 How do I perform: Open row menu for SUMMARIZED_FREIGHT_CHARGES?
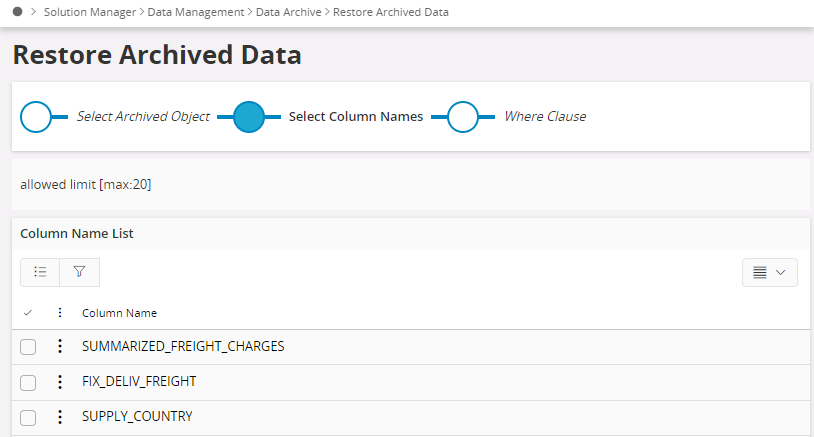[x=60, y=346]
